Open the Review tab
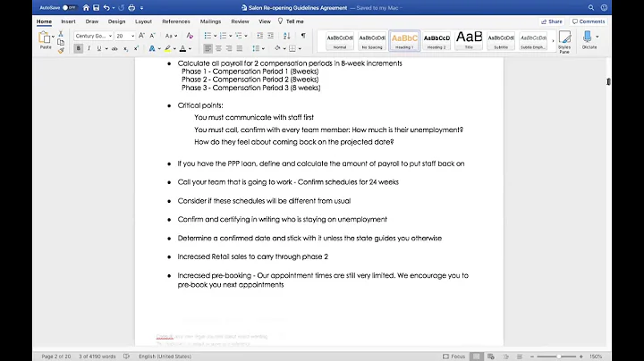This screenshot has width=644, height=361. click(240, 21)
